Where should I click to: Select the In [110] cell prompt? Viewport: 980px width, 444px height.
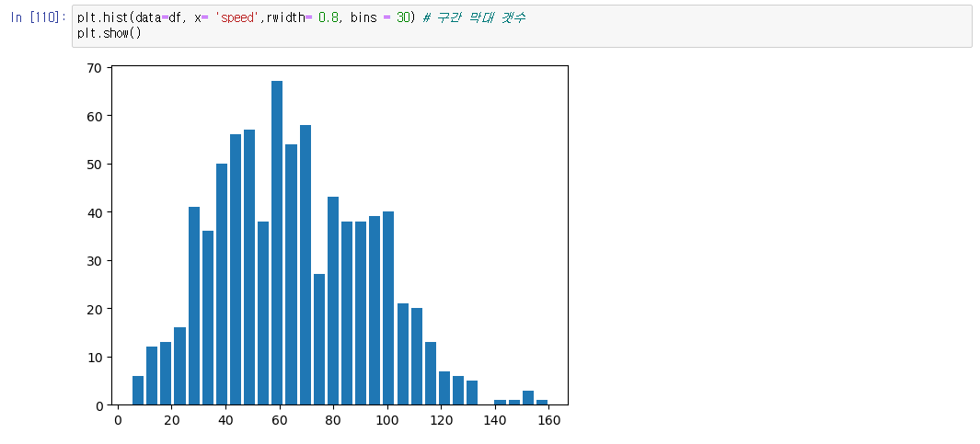(38, 17)
